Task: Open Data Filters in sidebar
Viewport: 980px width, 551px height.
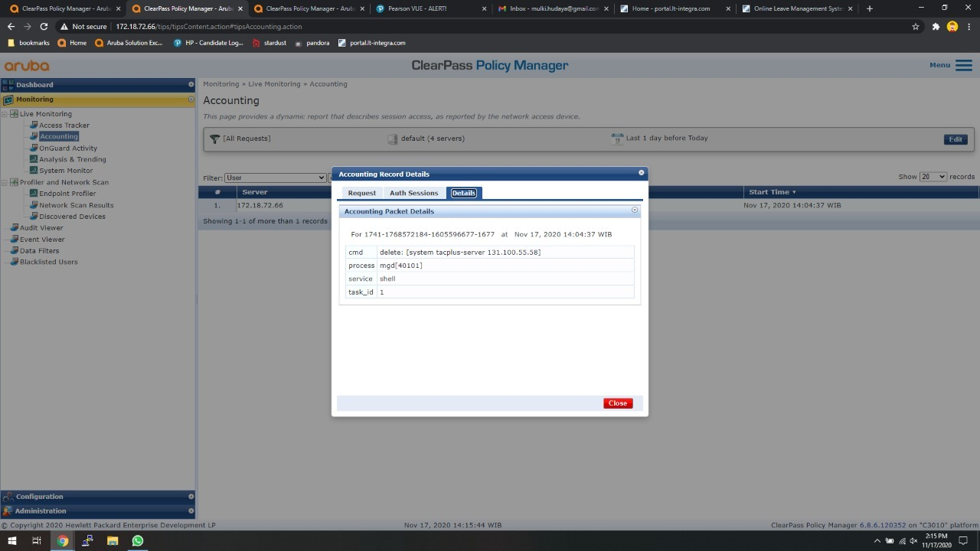Action: click(x=39, y=250)
